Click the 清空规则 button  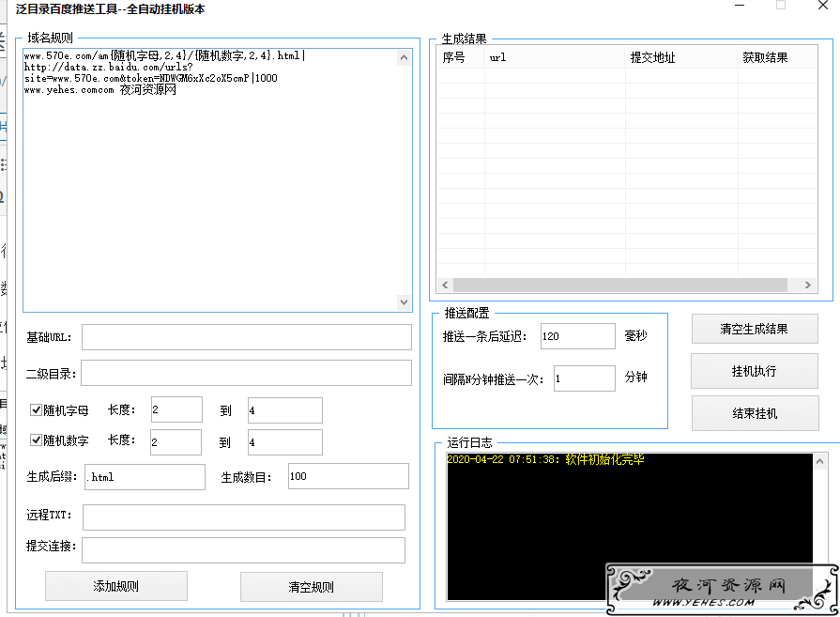pyautogui.click(x=312, y=587)
